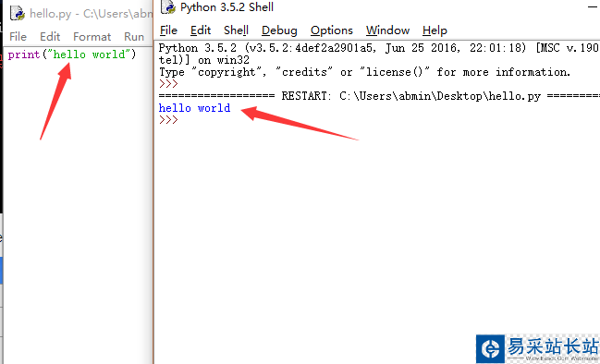
Task: Click the Python 3.5.2 version banner line
Action: [379, 48]
